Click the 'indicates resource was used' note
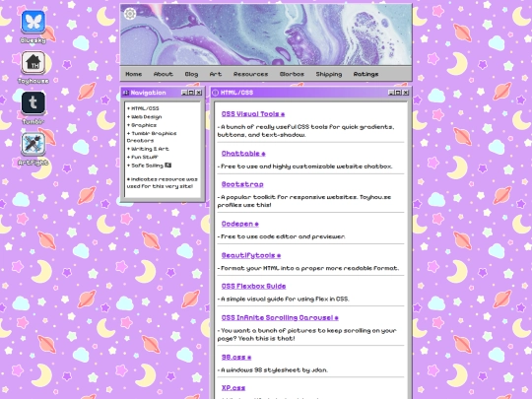Viewport: 532px width, 399px height. 163,183
